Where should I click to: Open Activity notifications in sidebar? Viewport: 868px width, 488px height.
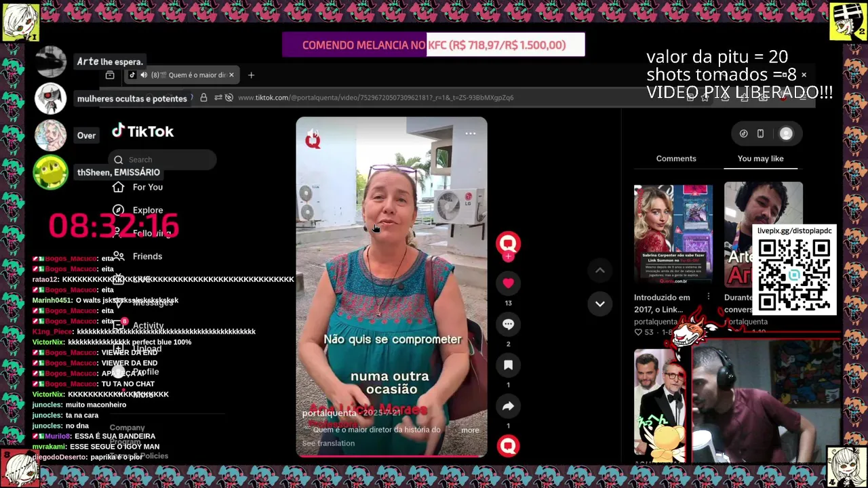point(148,325)
